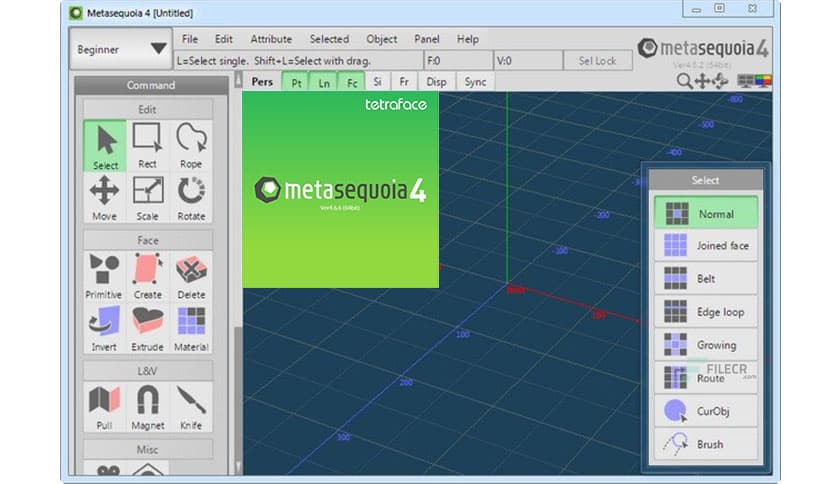The image size is (836, 484).
Task: Collapse the Misc section header
Action: (147, 449)
